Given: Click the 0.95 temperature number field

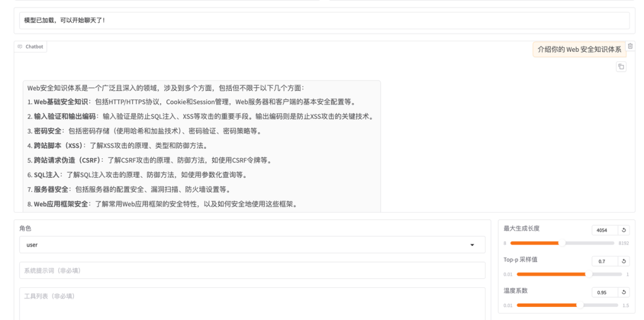Looking at the screenshot, I should tap(605, 292).
